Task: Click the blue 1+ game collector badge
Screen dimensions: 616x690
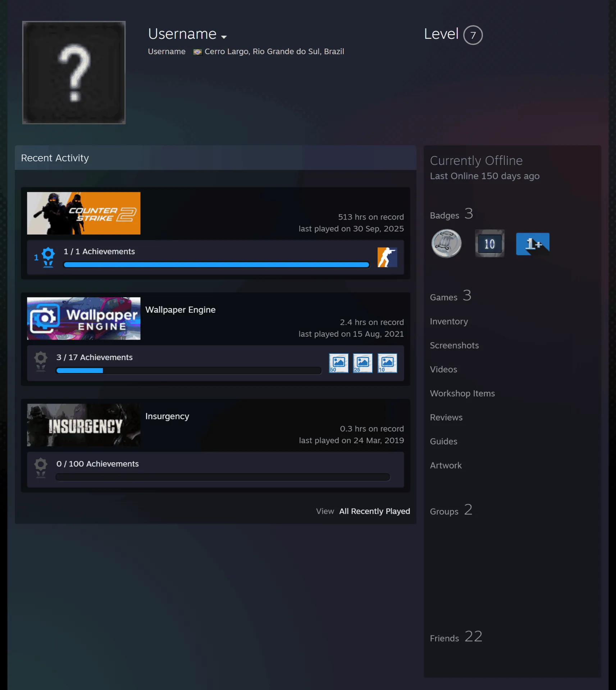Action: tap(533, 244)
